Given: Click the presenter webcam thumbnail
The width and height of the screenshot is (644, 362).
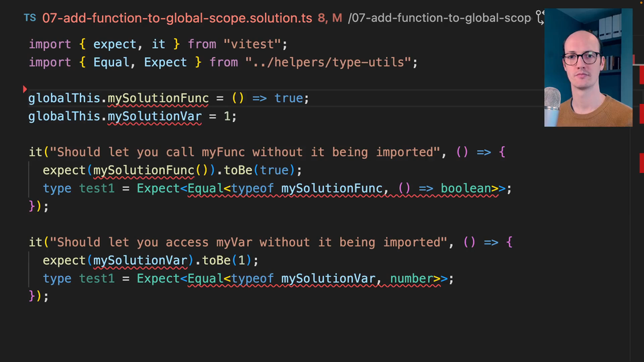Looking at the screenshot, I should coord(588,67).
